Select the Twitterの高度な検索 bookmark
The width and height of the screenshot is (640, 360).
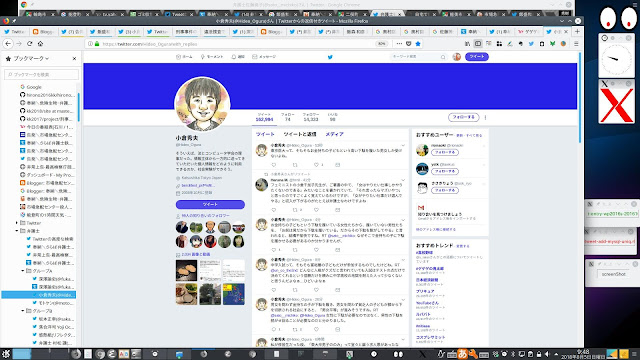[x=53, y=239]
